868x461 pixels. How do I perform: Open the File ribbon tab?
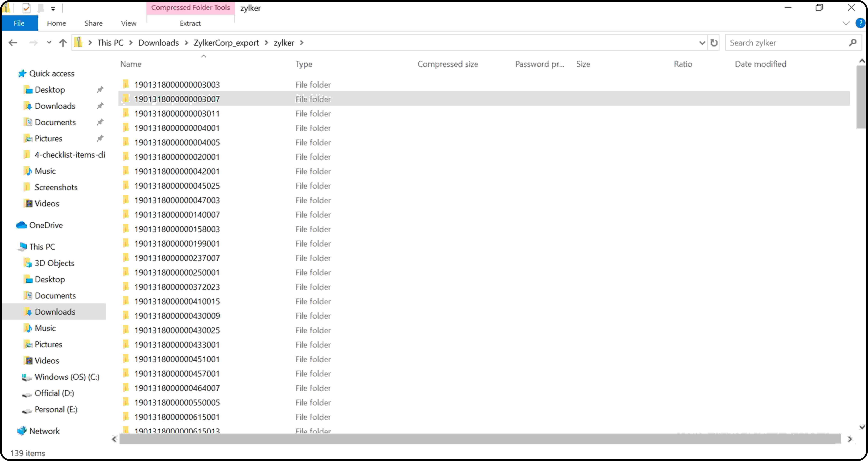19,23
